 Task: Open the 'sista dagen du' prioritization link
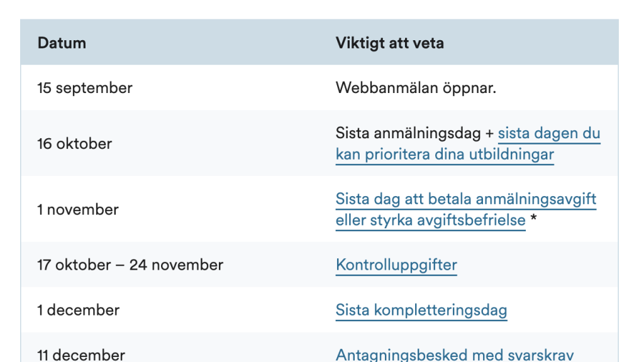549,133
